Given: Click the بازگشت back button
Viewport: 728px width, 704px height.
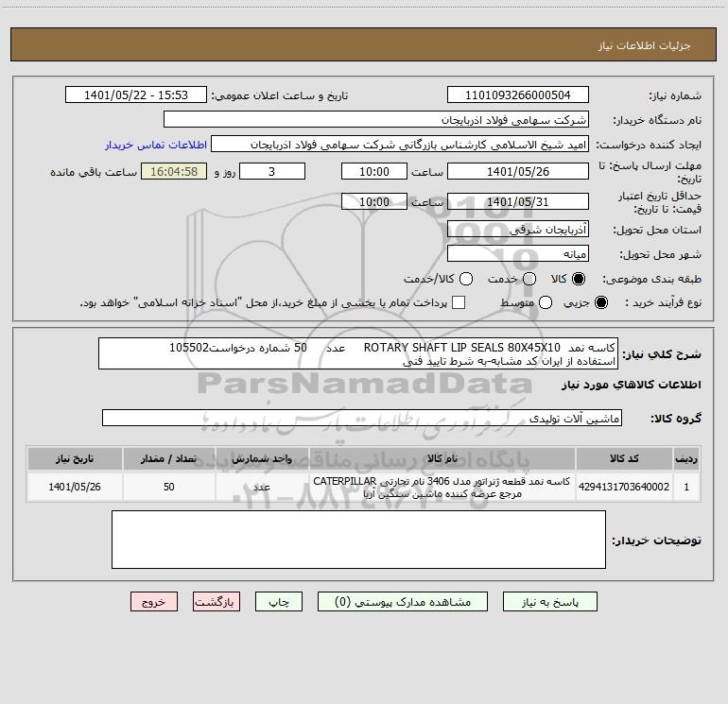Looking at the screenshot, I should coord(217,602).
